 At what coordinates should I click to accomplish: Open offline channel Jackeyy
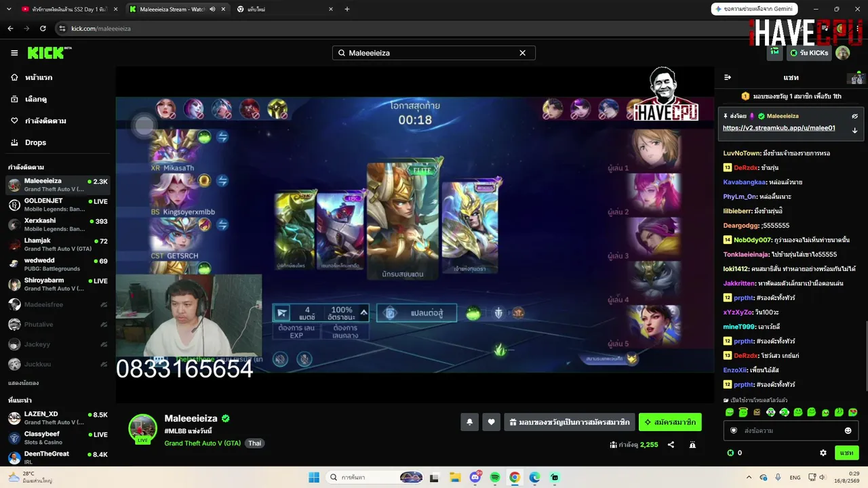pos(57,344)
